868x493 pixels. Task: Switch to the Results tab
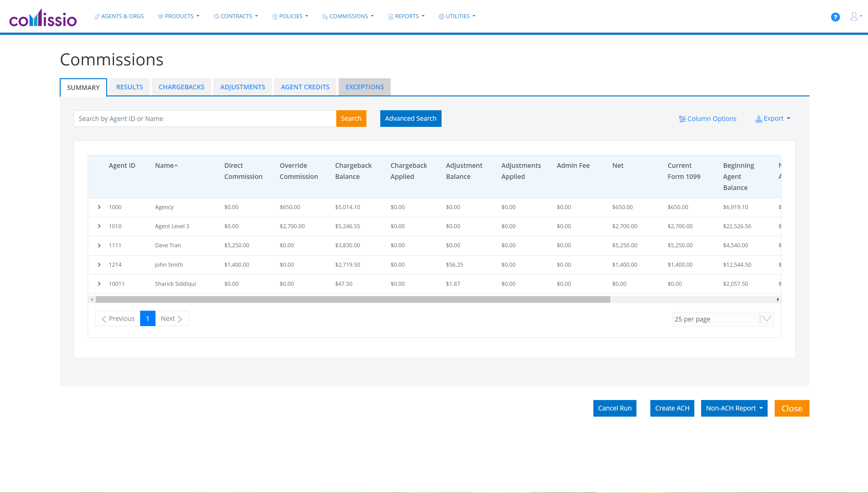click(129, 87)
